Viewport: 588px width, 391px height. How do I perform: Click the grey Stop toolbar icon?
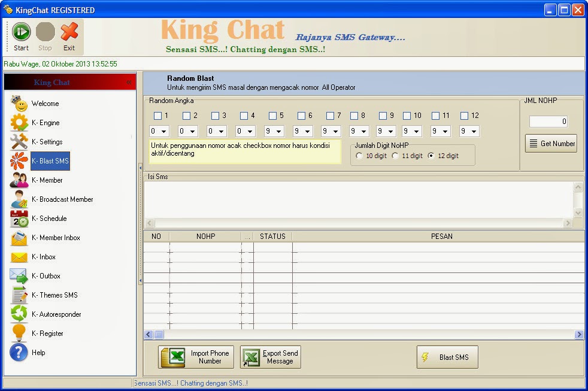pos(46,32)
